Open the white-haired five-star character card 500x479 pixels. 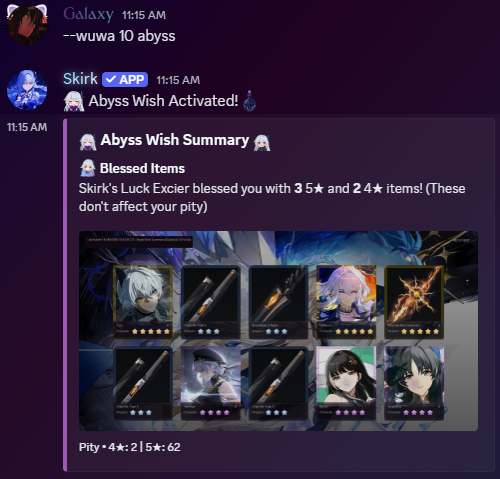143,302
